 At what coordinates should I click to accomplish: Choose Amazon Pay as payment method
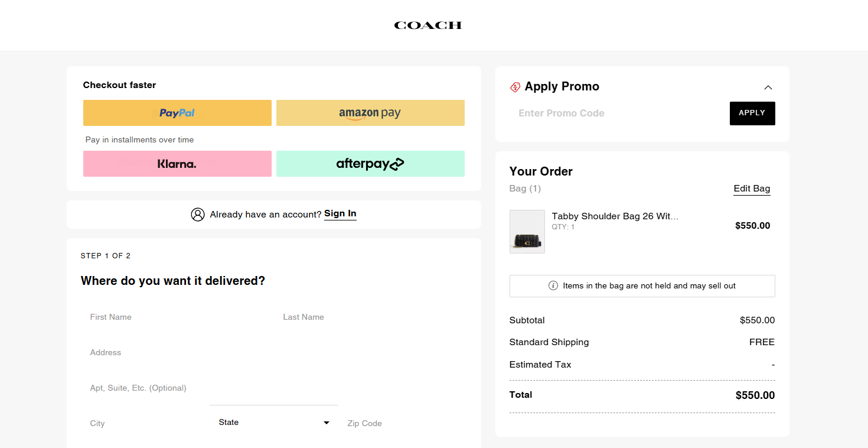pos(370,113)
